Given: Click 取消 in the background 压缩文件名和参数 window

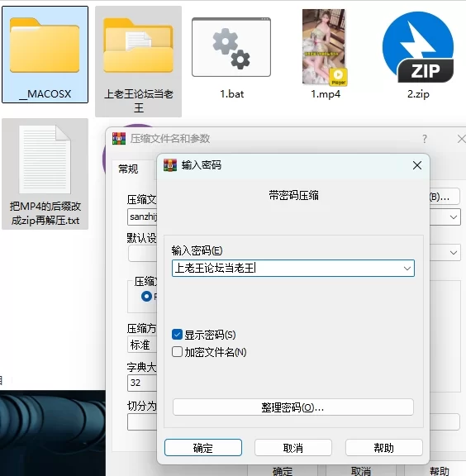Looking at the screenshot, I should pyautogui.click(x=361, y=470).
